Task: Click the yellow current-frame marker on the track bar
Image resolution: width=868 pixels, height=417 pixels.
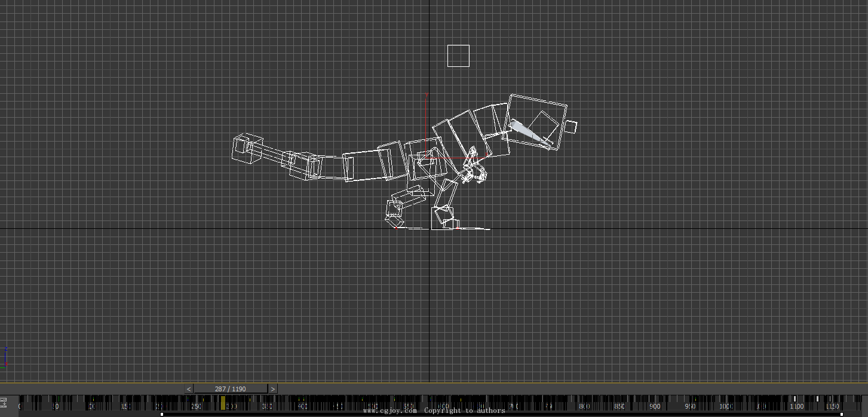Action: click(x=223, y=404)
